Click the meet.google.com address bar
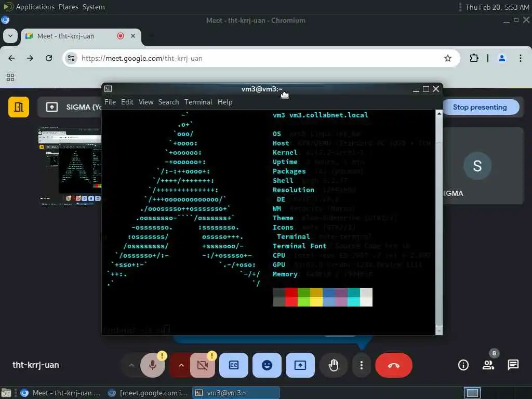This screenshot has width=532, height=399. [261, 58]
